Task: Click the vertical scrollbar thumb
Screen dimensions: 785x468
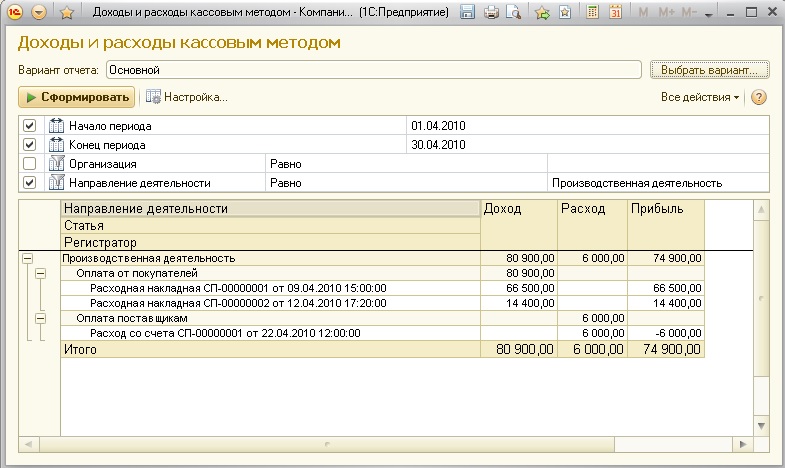Action: [761, 298]
